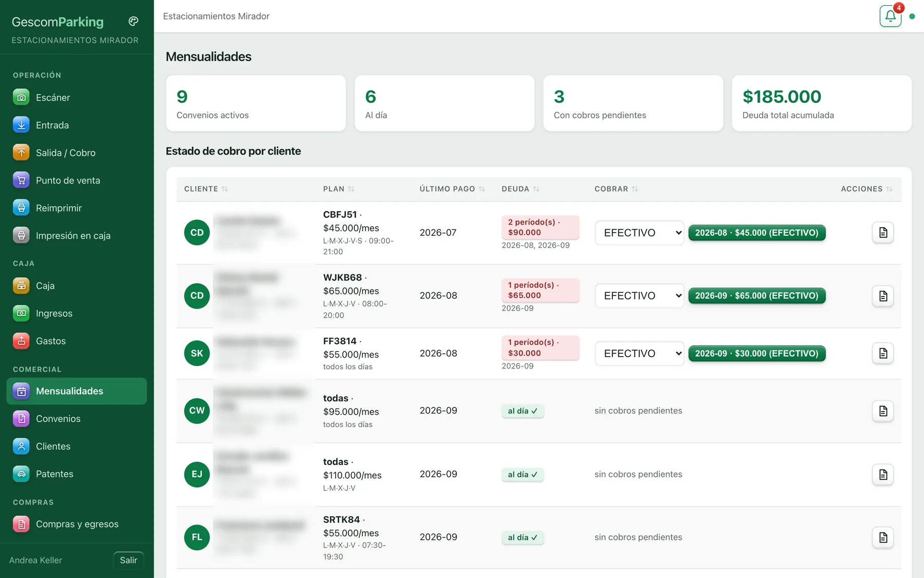
Task: Sort by ÚLTIMO PAGO column
Action: pos(452,189)
